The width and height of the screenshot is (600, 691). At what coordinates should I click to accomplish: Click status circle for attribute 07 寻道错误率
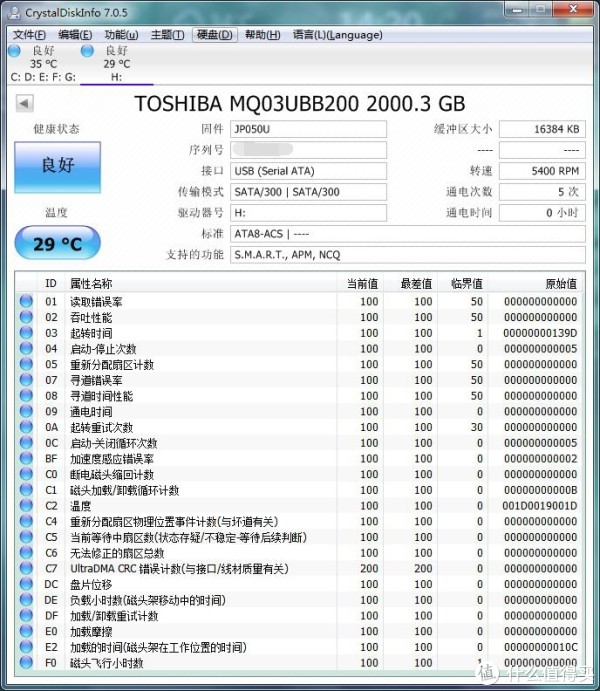pos(26,380)
